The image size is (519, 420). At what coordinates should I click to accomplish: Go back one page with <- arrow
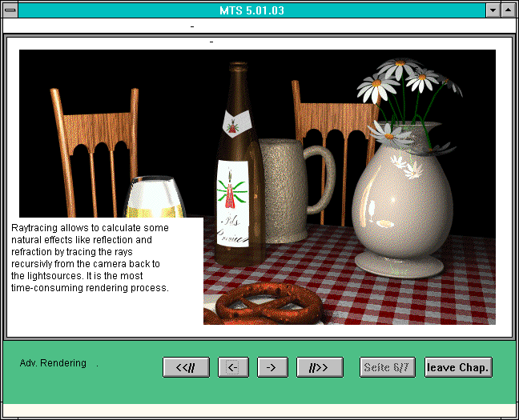tap(233, 367)
